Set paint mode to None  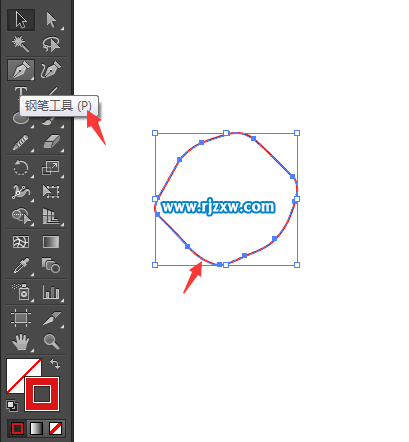click(55, 428)
